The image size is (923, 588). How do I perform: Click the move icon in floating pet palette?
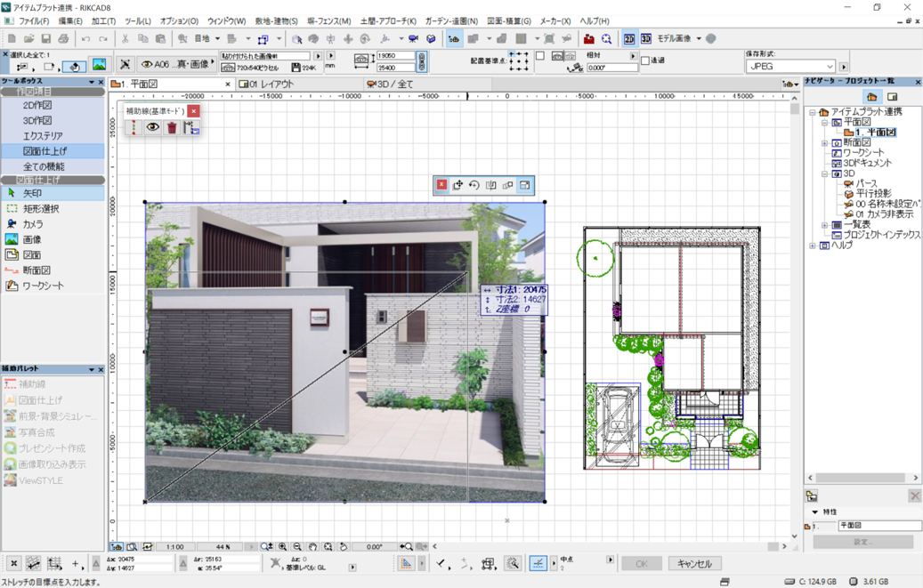(457, 185)
